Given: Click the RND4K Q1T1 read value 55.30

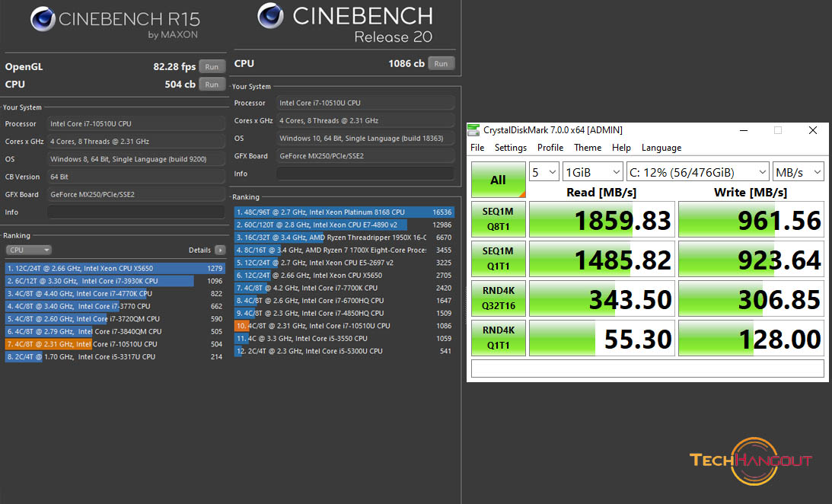Looking at the screenshot, I should pyautogui.click(x=601, y=338).
